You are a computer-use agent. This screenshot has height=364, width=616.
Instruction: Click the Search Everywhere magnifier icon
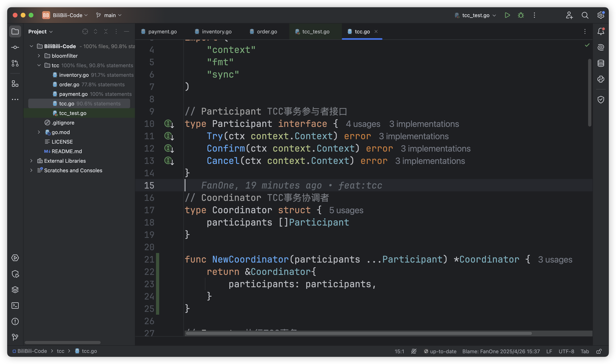pyautogui.click(x=585, y=15)
